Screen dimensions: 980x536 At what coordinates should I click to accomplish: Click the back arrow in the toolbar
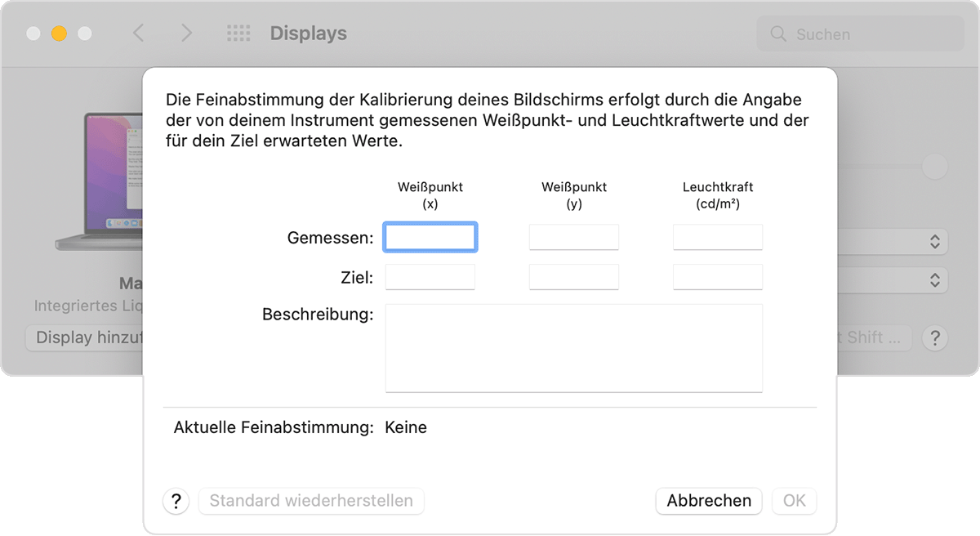(x=138, y=33)
